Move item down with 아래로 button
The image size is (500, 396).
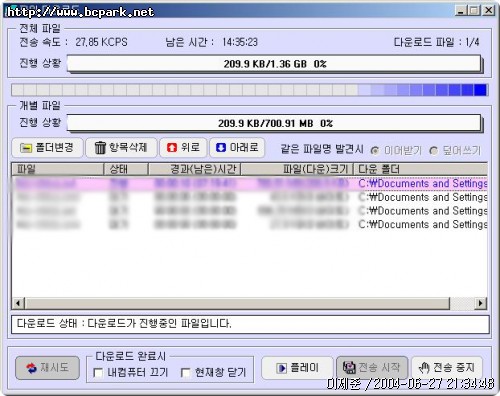(x=237, y=148)
